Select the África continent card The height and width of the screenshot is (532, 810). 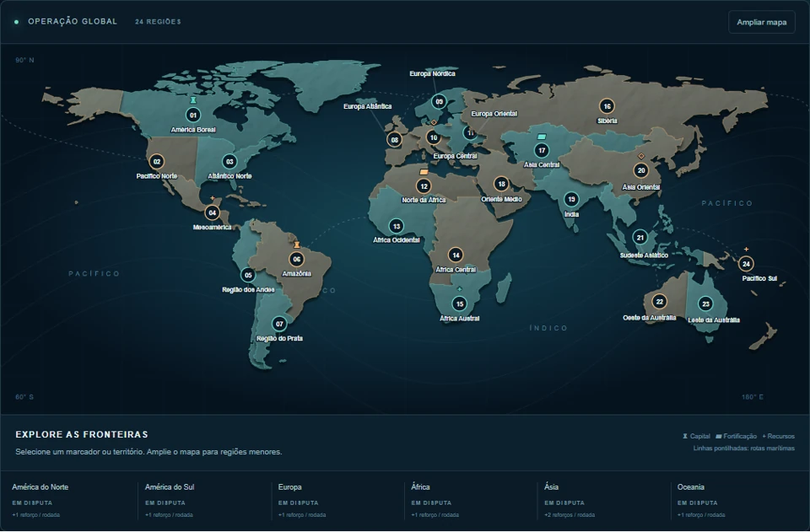469,500
